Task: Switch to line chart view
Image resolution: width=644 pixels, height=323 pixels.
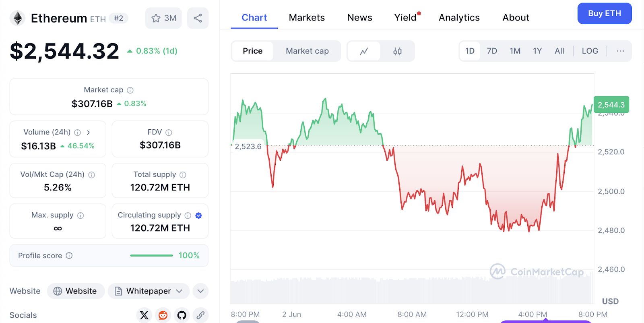Action: coord(364,51)
